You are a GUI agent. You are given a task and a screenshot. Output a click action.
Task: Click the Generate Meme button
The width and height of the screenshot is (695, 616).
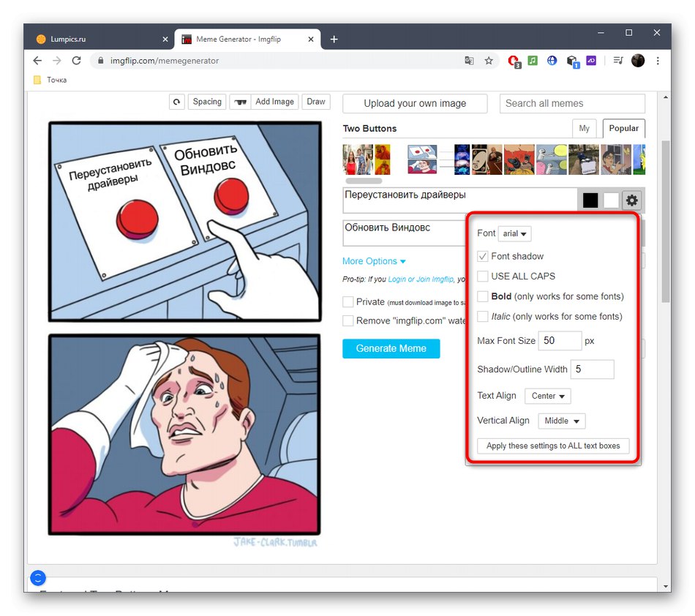391,348
